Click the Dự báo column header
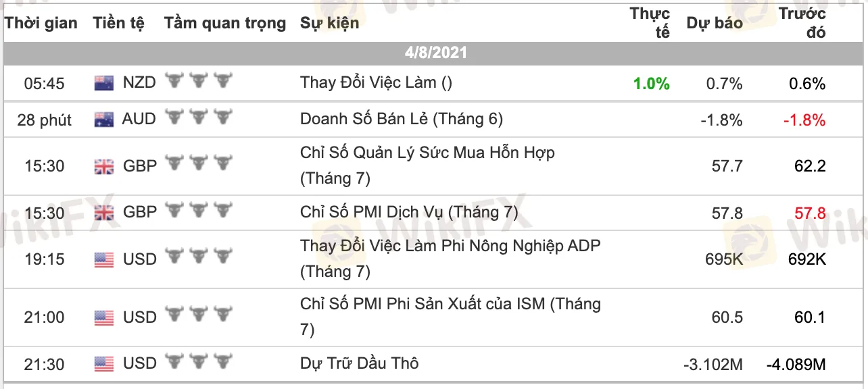868x389 pixels. pyautogui.click(x=714, y=23)
